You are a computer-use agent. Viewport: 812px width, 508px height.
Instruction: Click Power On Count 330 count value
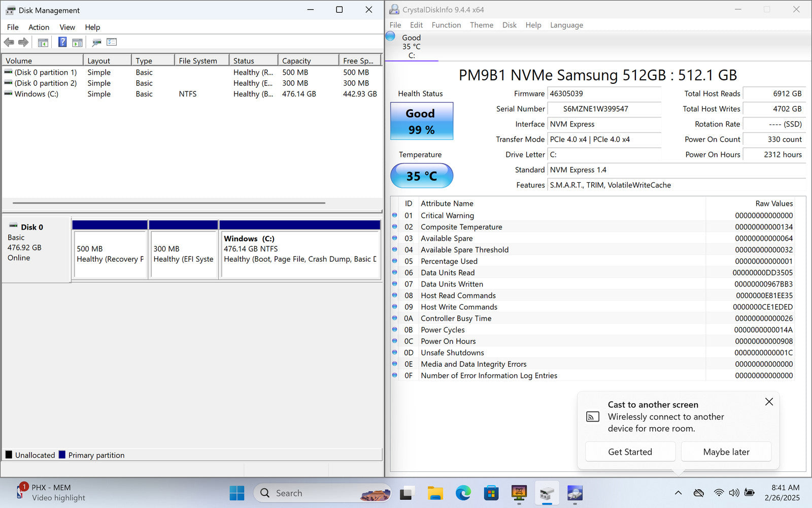774,139
